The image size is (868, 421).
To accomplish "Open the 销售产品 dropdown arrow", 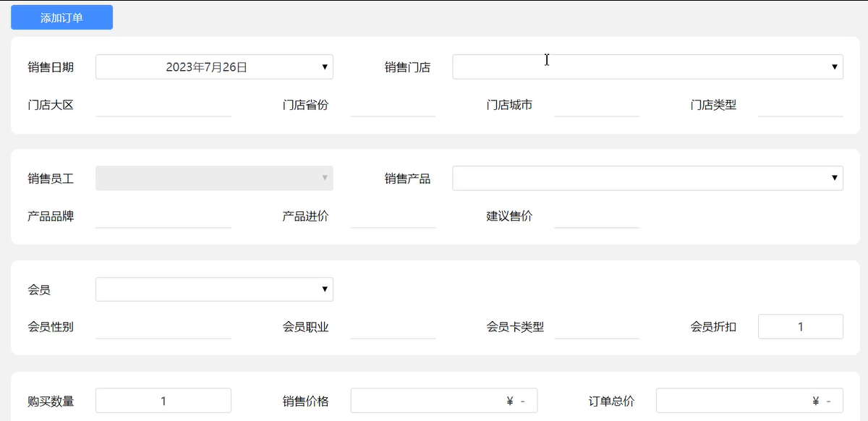I will point(835,178).
